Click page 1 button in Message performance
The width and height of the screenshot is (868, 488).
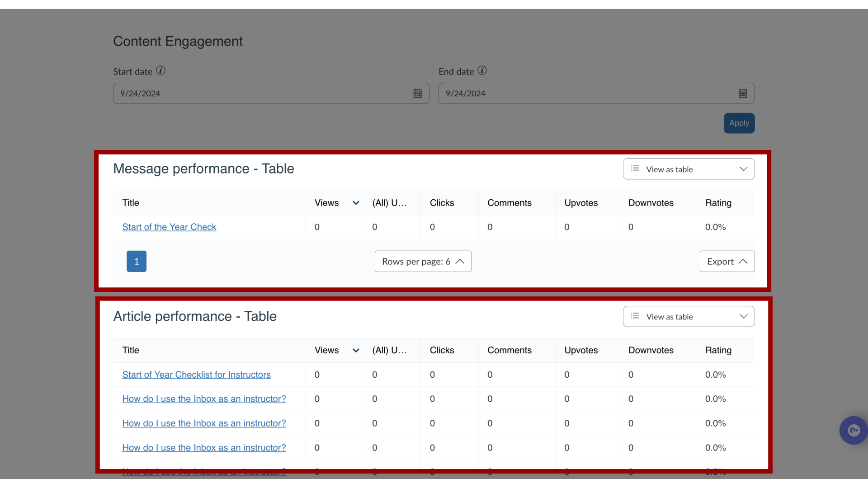point(136,261)
